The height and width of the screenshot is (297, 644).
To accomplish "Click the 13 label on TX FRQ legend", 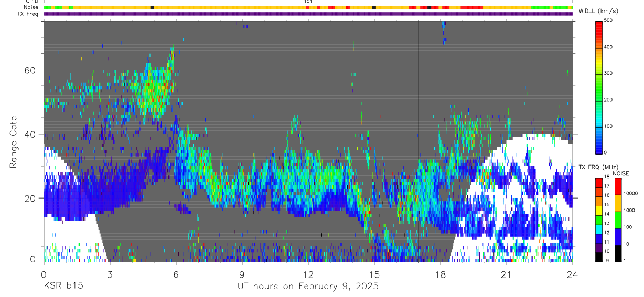I will (607, 223).
